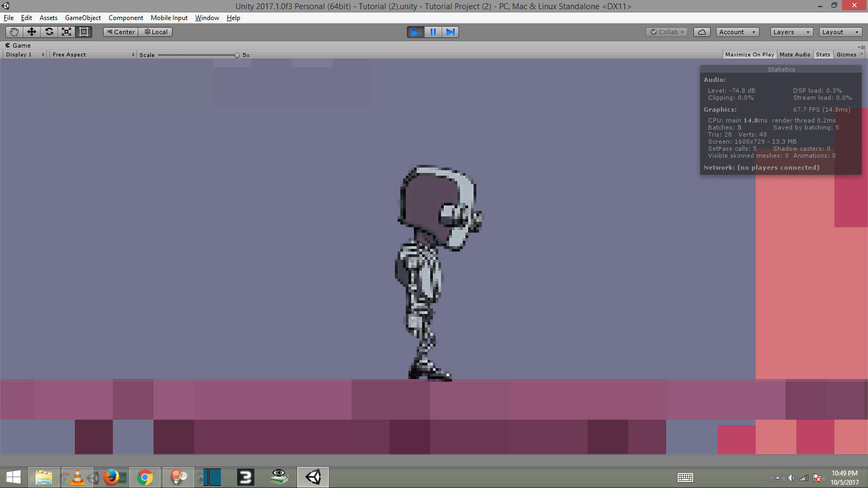Toggle handle rotation with the Local button
This screenshot has height=488, width=868.
coord(155,32)
